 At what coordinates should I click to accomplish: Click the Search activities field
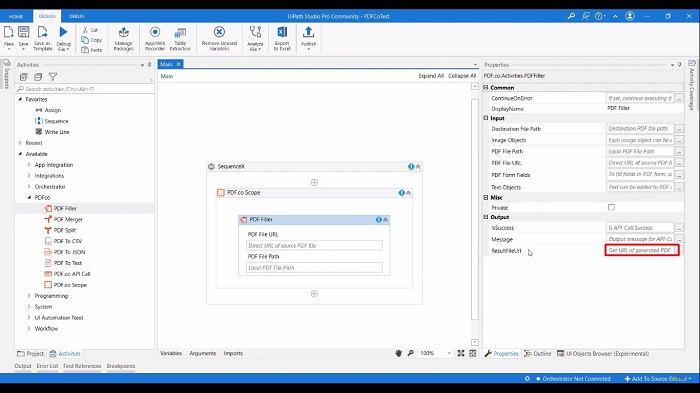85,89
